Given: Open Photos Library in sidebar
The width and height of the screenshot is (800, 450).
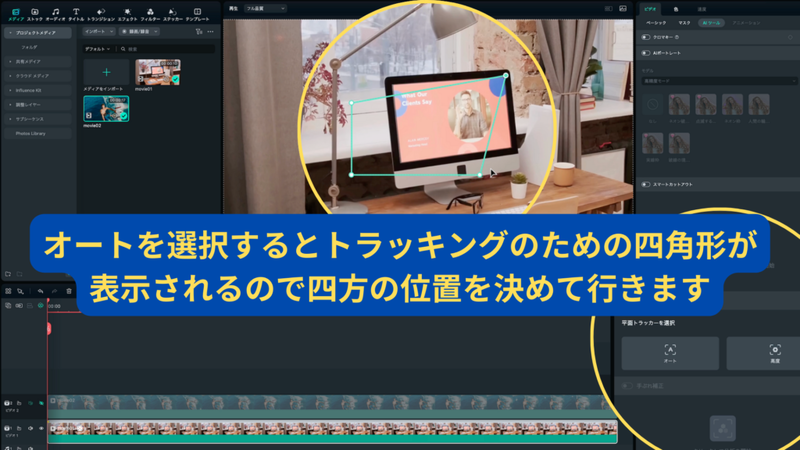Looking at the screenshot, I should pos(31,134).
